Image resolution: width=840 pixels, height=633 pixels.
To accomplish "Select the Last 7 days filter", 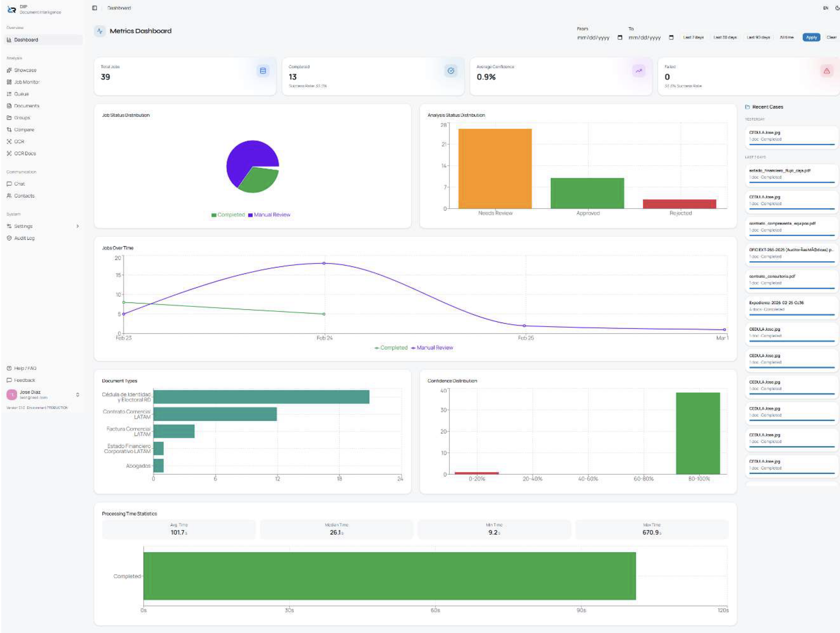I will (693, 38).
